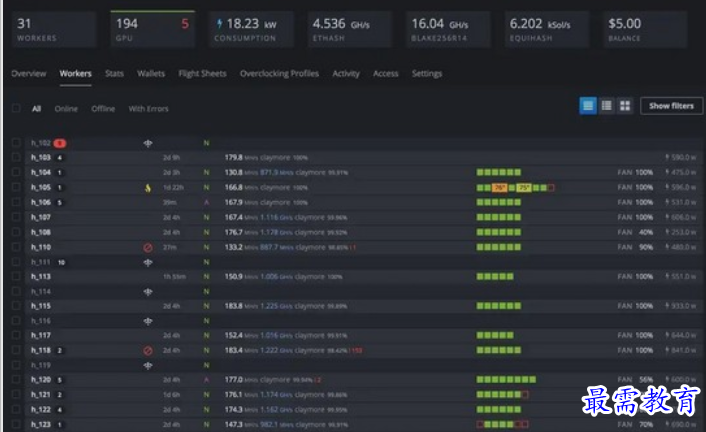Image resolution: width=706 pixels, height=432 pixels.
Task: Open worker h_121 details
Action: click(41, 395)
